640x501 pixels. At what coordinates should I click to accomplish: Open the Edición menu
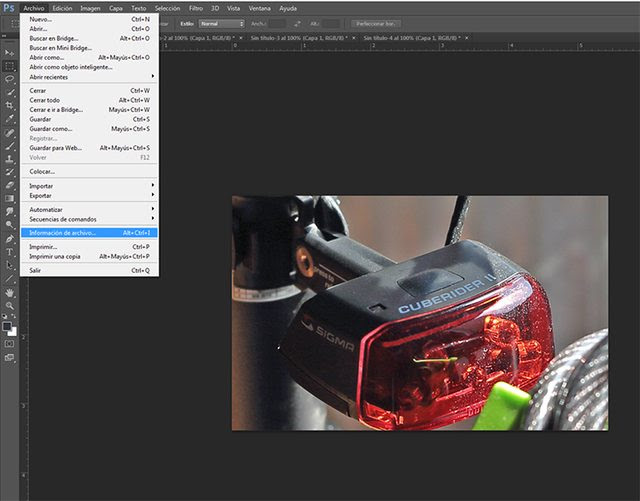coord(62,8)
